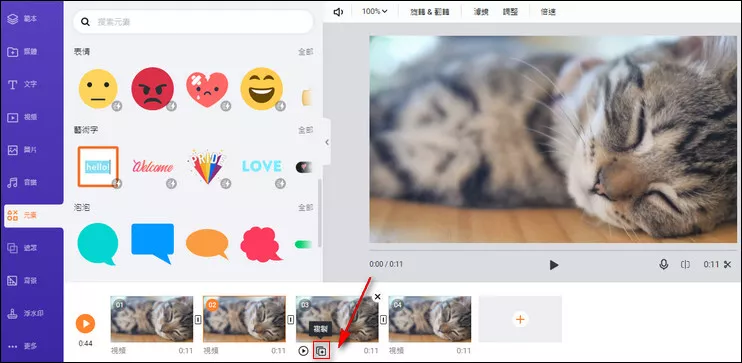
Task: Play the preview with the black triangle button
Action: (x=554, y=265)
